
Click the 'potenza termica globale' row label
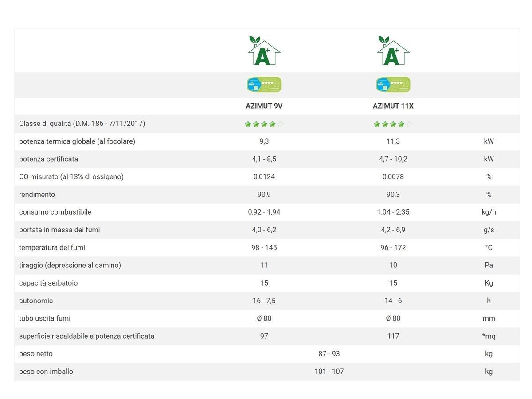click(77, 141)
